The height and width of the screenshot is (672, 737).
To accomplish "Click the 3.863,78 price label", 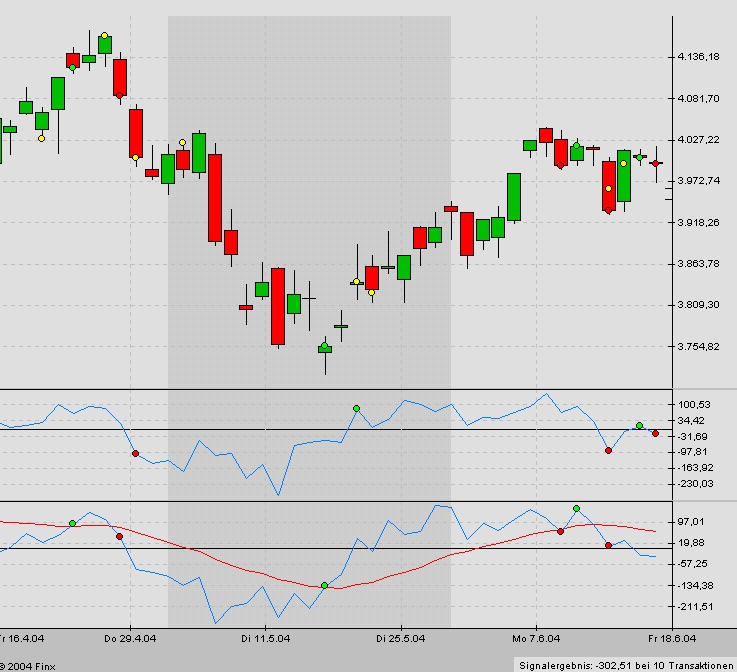I will tap(698, 264).
